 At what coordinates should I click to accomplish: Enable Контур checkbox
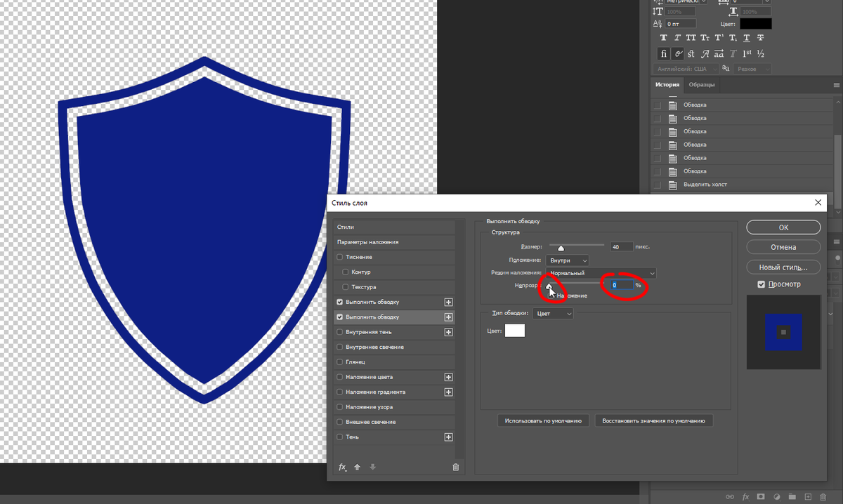346,272
